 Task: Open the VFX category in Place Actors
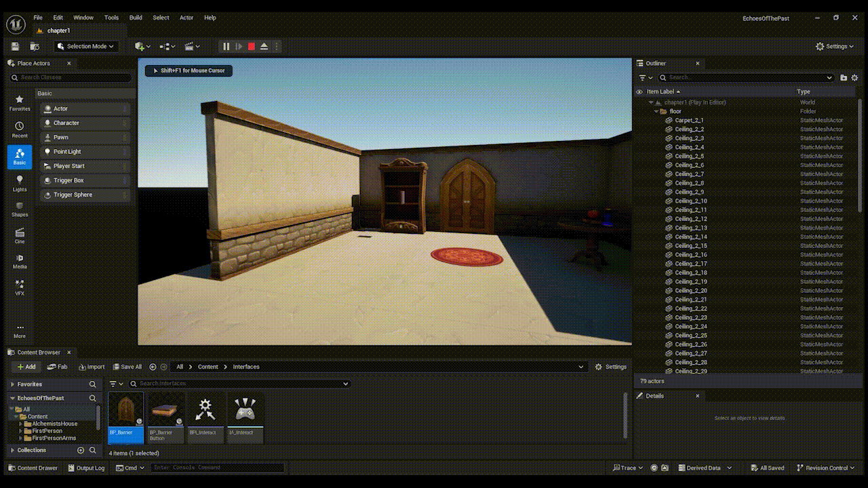click(x=20, y=287)
